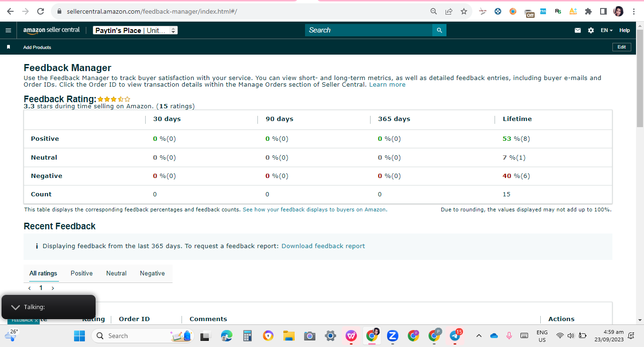Go to the previous feedback page arrow
The height and width of the screenshot is (347, 644).
coord(30,288)
